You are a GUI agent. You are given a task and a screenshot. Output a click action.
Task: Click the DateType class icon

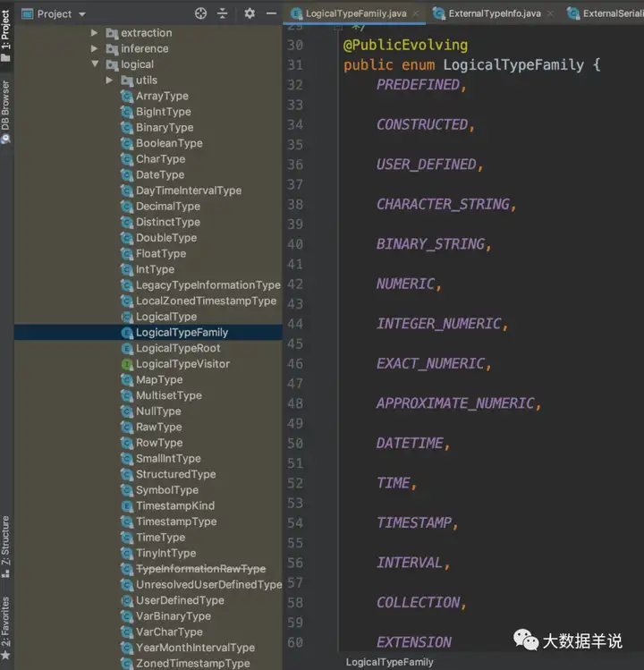coord(127,175)
